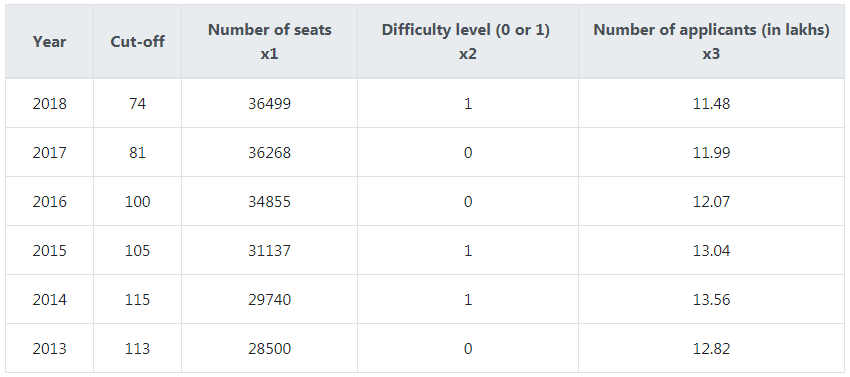The width and height of the screenshot is (850, 377).
Task: Select the seats value 36499
Action: tap(269, 104)
